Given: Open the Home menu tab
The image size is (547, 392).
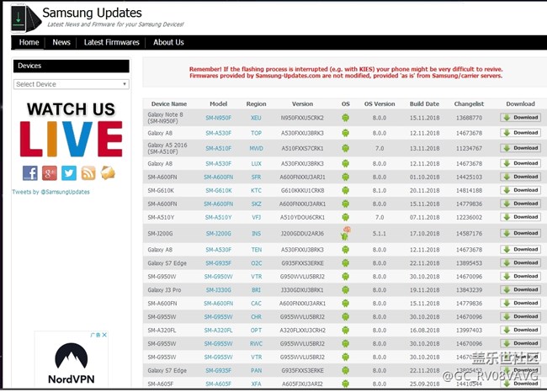Looking at the screenshot, I should tap(29, 42).
